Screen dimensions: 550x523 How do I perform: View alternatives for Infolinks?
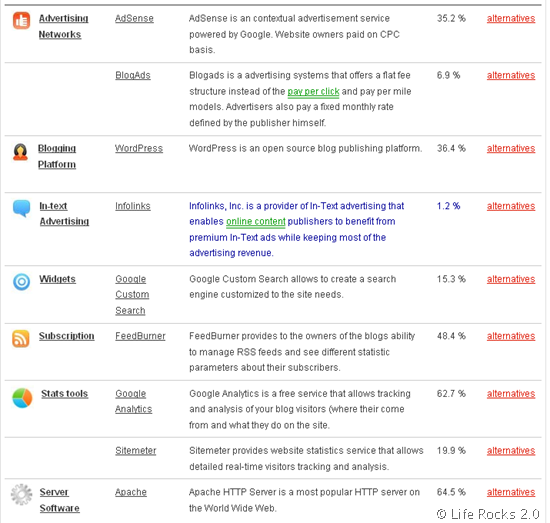coord(511,206)
